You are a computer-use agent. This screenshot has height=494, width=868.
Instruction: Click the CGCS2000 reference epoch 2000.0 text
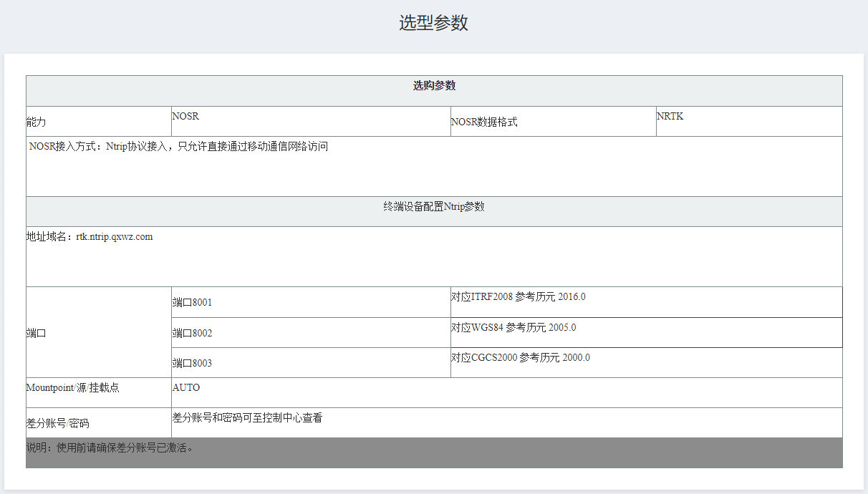[520, 358]
